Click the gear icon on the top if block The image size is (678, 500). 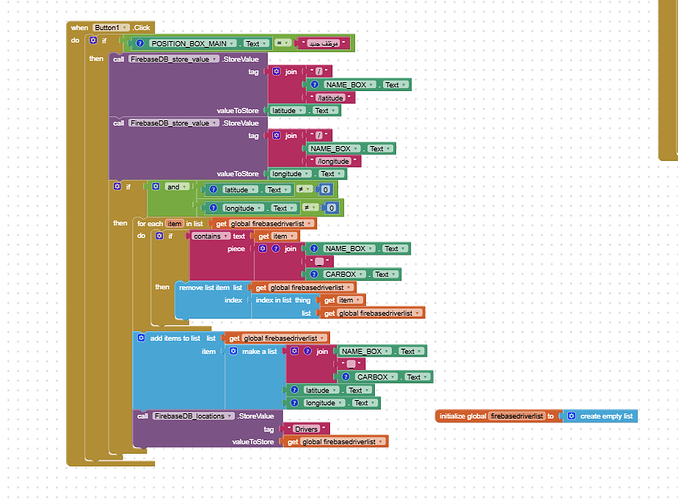(94, 41)
